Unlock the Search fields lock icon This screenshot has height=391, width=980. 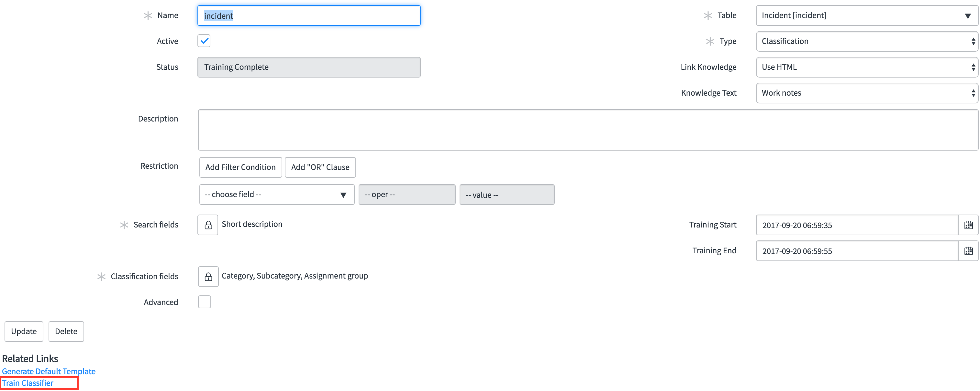pos(208,225)
